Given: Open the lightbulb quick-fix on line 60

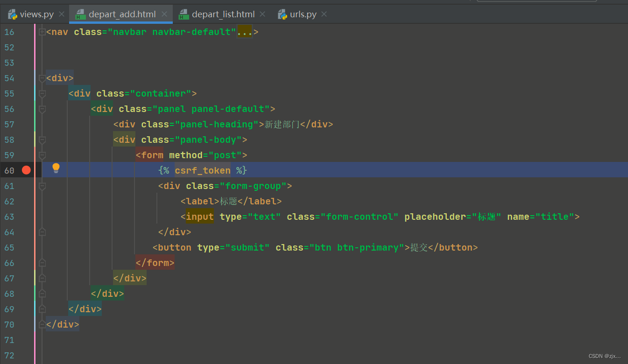Looking at the screenshot, I should (x=56, y=168).
